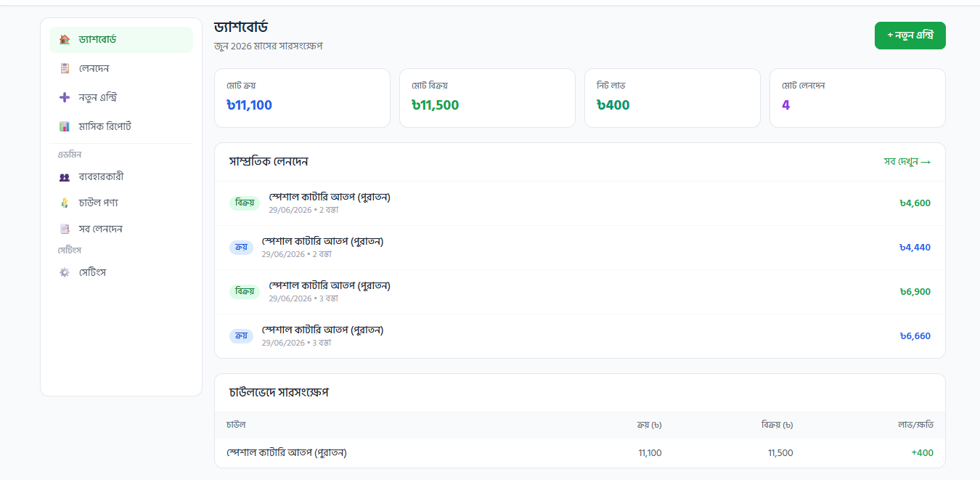Click the house icon beside ড্যাশবোর্ড
980x480 pixels.
click(x=65, y=39)
